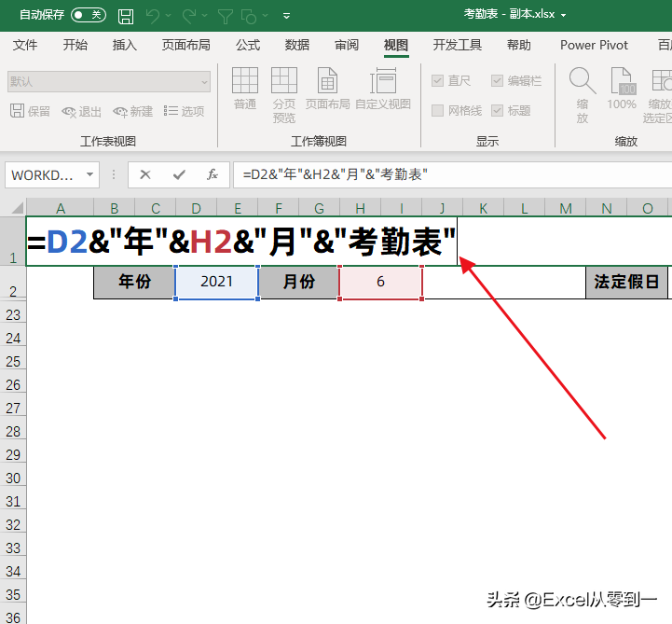672x624 pixels.
Task: Select row 1 header
Action: (x=13, y=242)
